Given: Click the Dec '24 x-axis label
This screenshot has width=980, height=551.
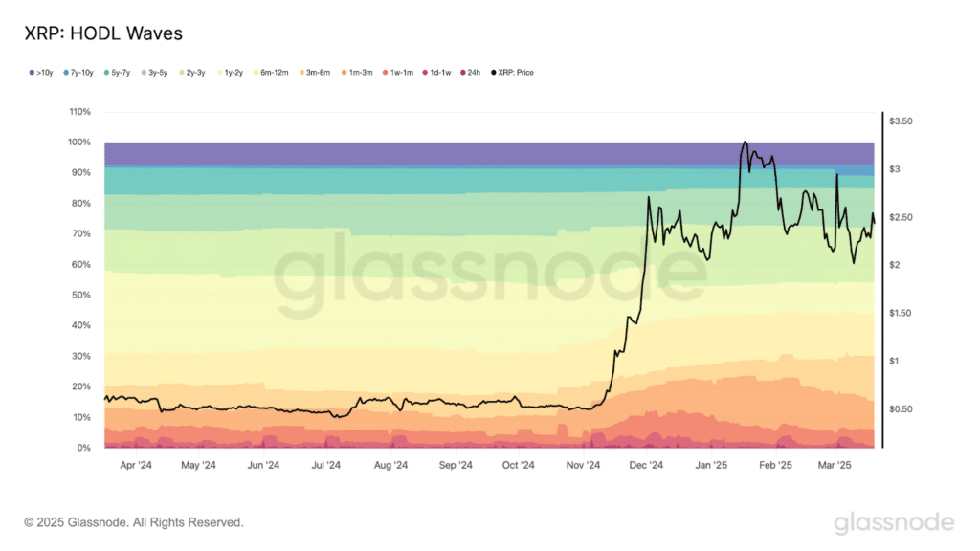Looking at the screenshot, I should [646, 466].
